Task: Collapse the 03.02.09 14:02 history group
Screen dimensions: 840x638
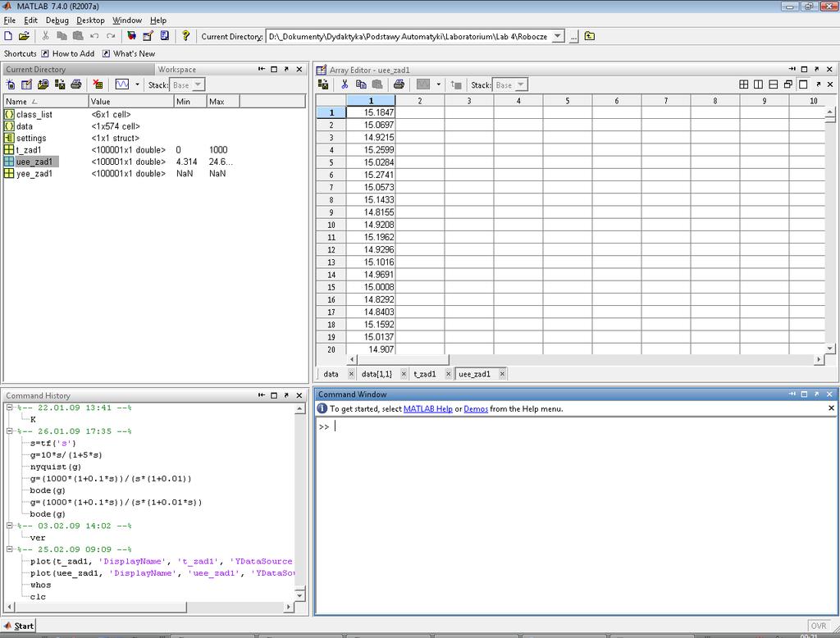Action: (9, 526)
